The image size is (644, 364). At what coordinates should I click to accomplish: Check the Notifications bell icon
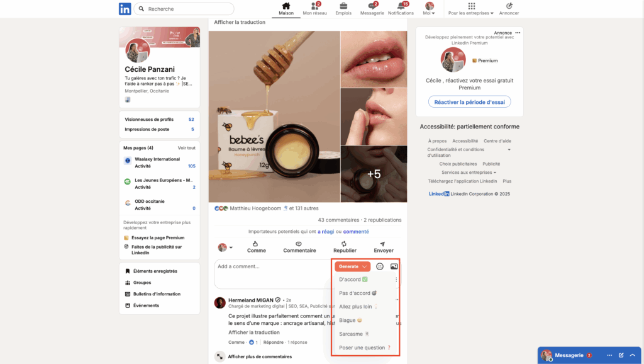(401, 7)
